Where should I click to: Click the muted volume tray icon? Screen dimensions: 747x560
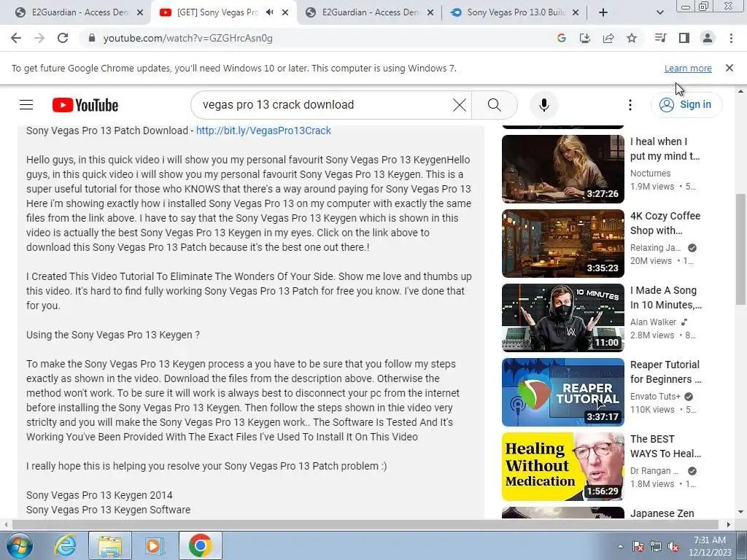click(x=673, y=546)
